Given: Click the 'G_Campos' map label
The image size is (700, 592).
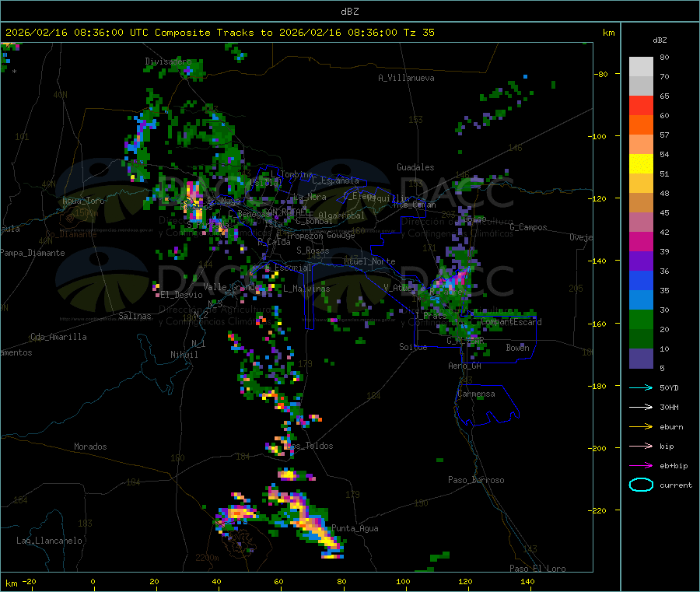Looking at the screenshot, I should (528, 227).
